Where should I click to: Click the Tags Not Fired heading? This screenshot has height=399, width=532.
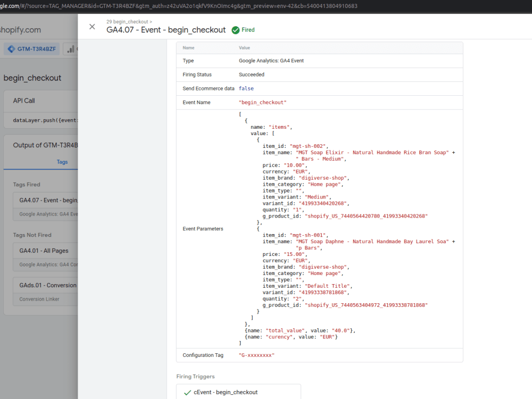[32, 235]
